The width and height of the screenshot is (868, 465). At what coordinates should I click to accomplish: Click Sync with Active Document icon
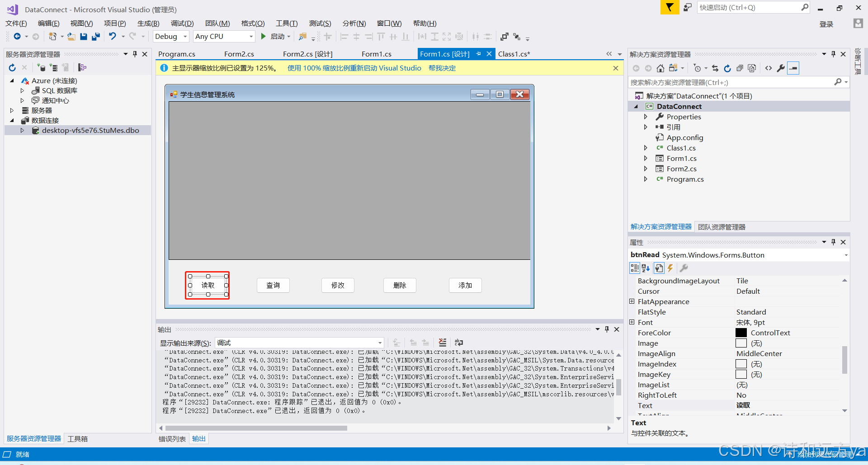tap(715, 68)
